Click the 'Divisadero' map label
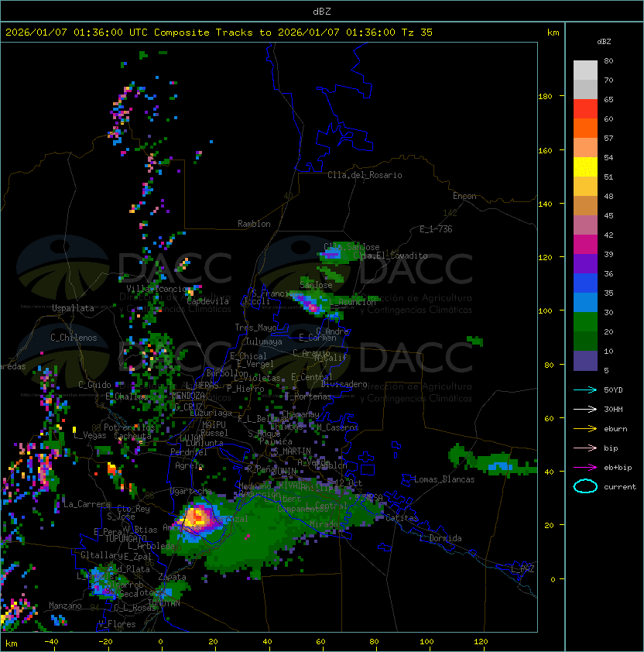This screenshot has width=644, height=652. [344, 384]
